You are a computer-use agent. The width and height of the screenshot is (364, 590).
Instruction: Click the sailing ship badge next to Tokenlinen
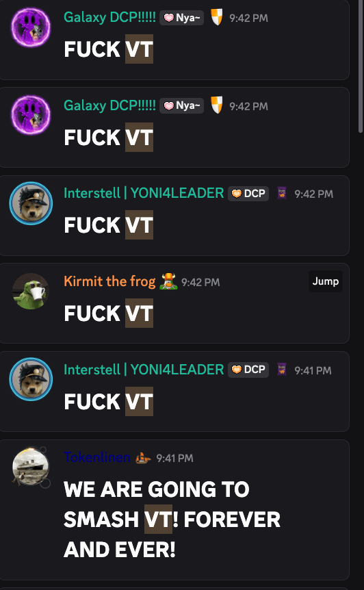pyautogui.click(x=143, y=458)
